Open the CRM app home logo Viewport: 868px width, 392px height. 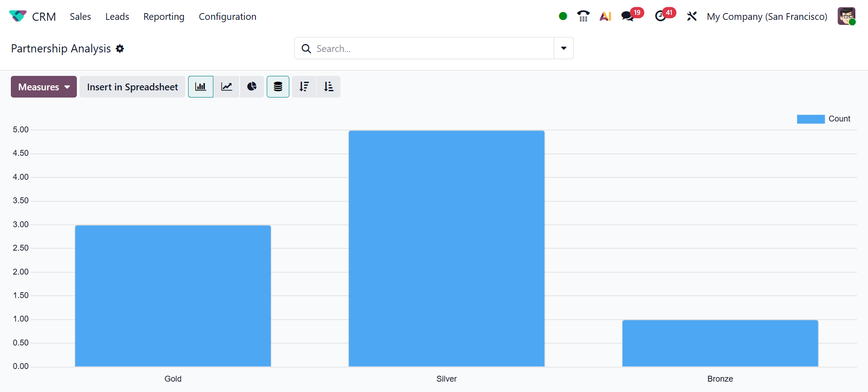pyautogui.click(x=18, y=16)
